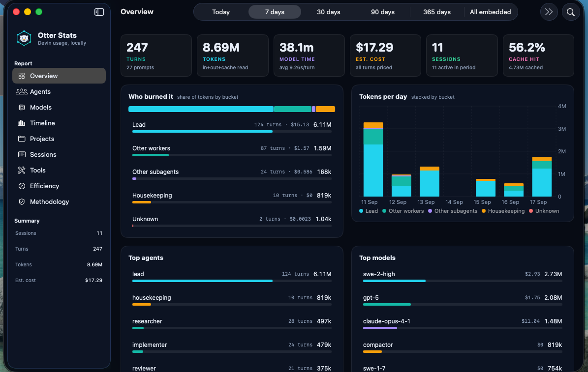Click the housekeeping row in Top agents
Image resolution: width=588 pixels, height=372 pixels.
(232, 300)
